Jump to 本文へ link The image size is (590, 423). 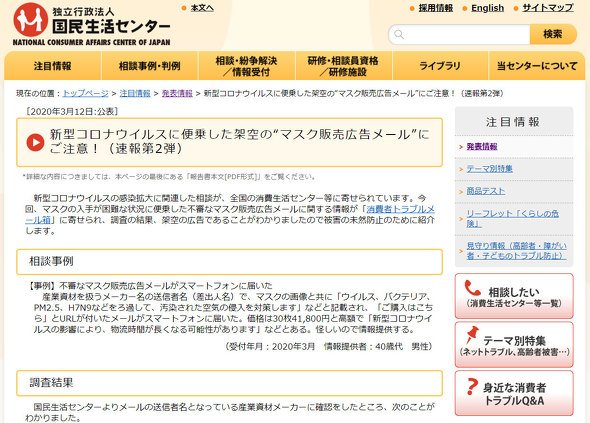click(202, 8)
